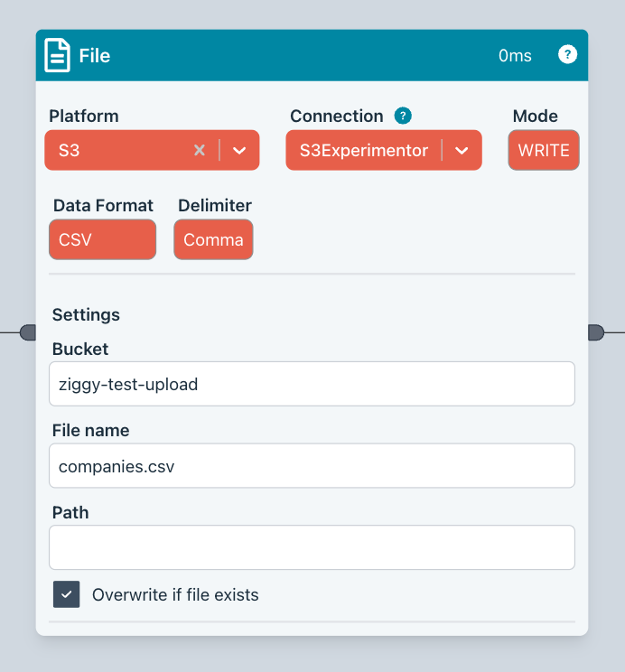Viewport: 625px width, 672px height.
Task: Uncheck the Overwrite if file exists checkbox
Action: (x=66, y=594)
